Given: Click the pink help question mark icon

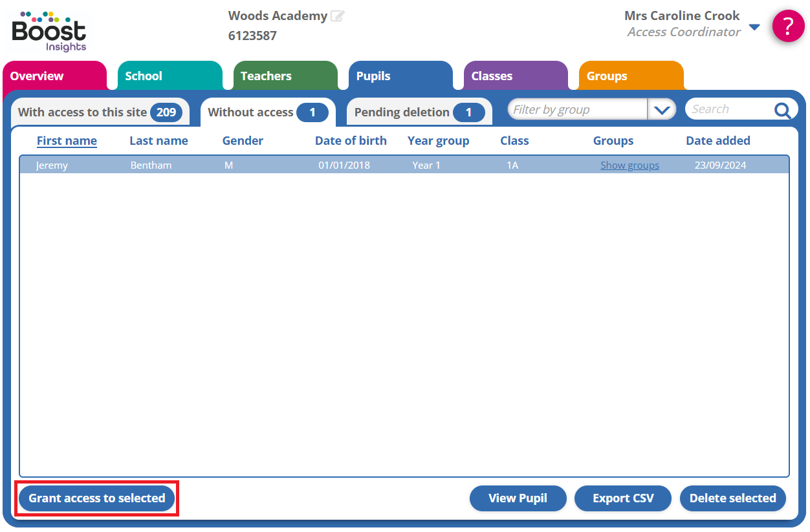Looking at the screenshot, I should click(788, 27).
